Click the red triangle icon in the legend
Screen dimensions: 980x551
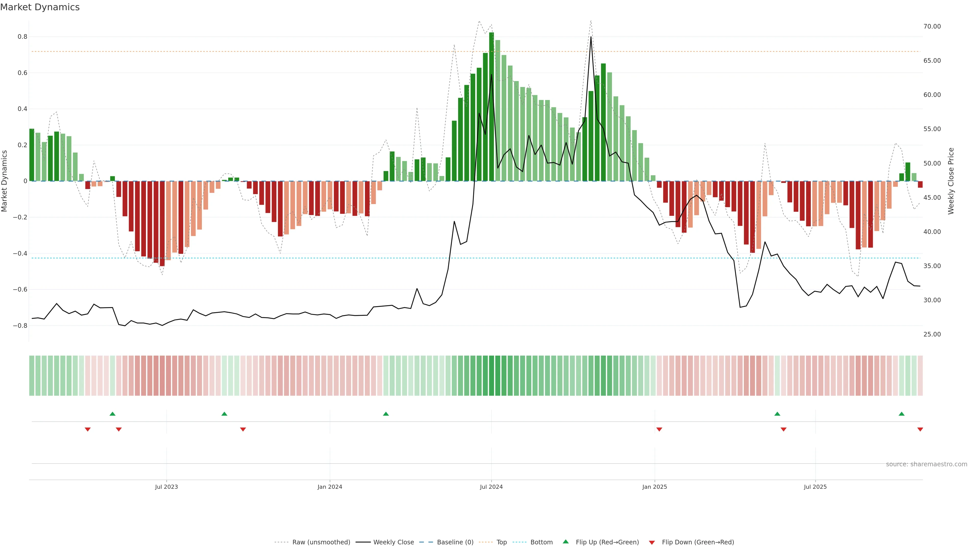(652, 543)
